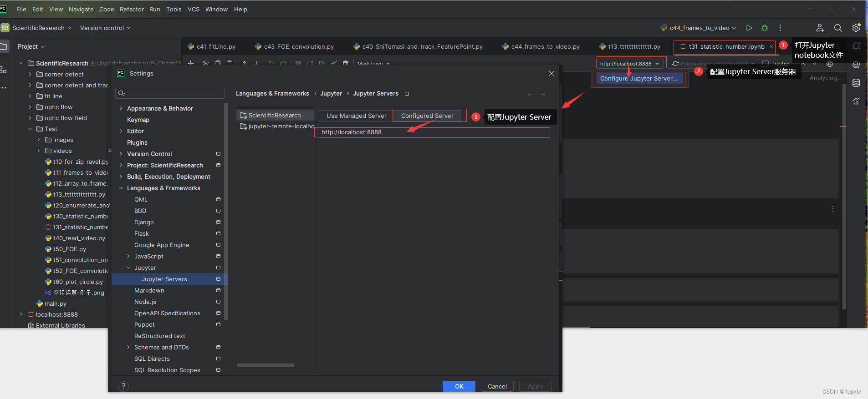868x399 pixels.
Task: Expand Build, Execution, Deployment settings
Action: (x=121, y=177)
